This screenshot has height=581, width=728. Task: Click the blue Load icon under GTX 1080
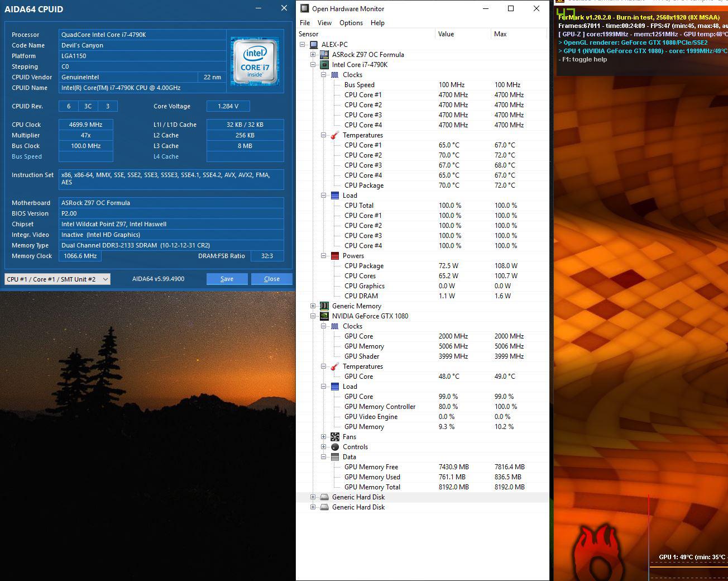[x=334, y=387]
